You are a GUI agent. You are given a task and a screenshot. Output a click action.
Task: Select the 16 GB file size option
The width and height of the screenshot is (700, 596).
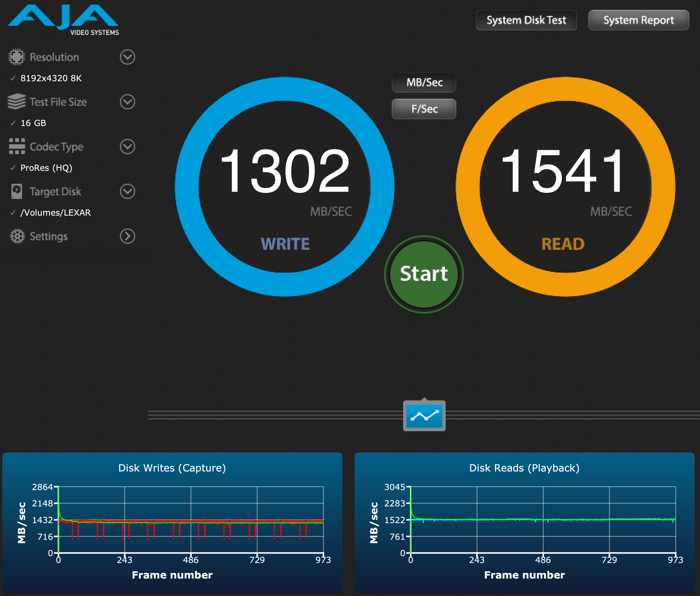click(x=33, y=123)
